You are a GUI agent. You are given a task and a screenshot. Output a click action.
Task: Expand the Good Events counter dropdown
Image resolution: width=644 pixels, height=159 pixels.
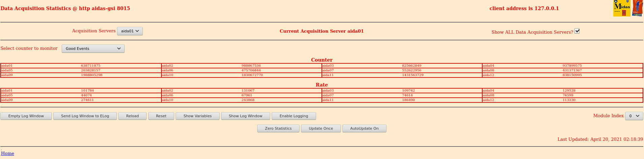tap(93, 49)
